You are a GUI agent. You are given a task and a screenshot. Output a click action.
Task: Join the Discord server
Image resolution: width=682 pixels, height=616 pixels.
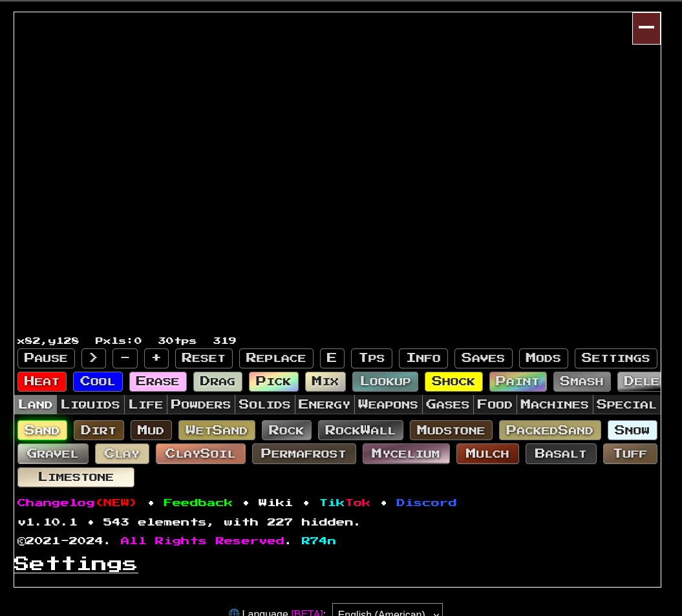426,502
